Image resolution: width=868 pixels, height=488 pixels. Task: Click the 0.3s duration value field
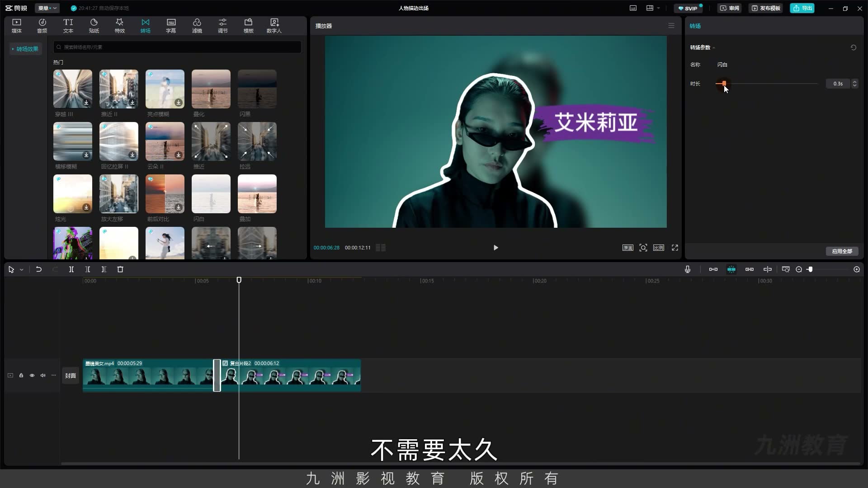[838, 84]
